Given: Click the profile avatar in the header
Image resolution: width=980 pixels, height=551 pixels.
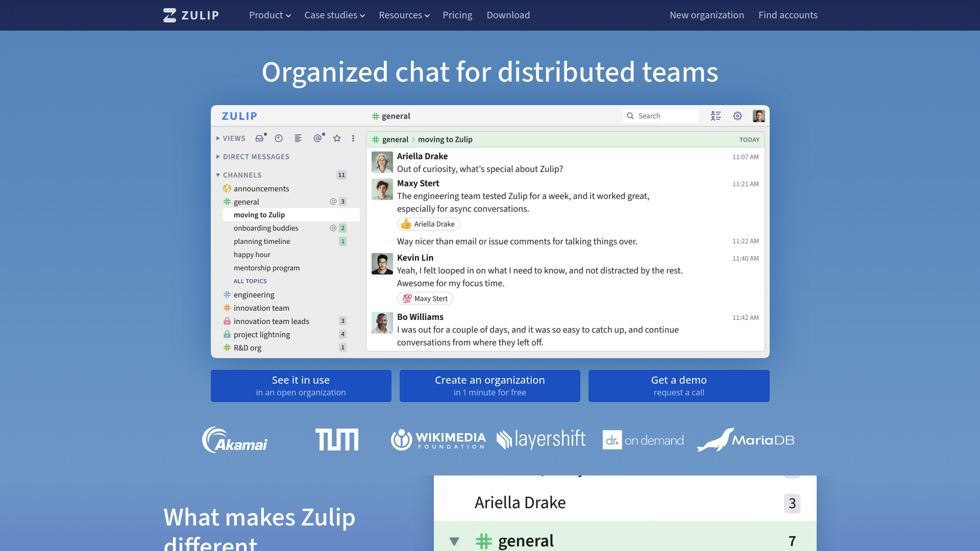Looking at the screenshot, I should (758, 116).
